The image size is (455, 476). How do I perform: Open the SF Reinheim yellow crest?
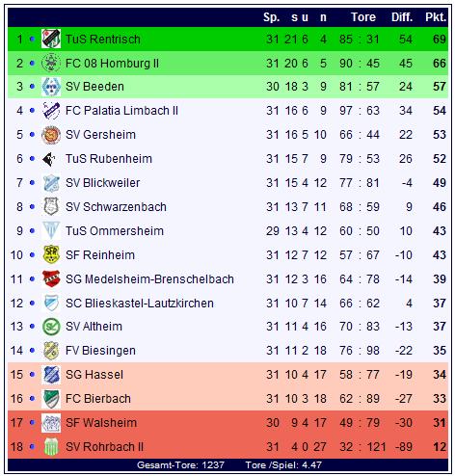[x=51, y=254]
